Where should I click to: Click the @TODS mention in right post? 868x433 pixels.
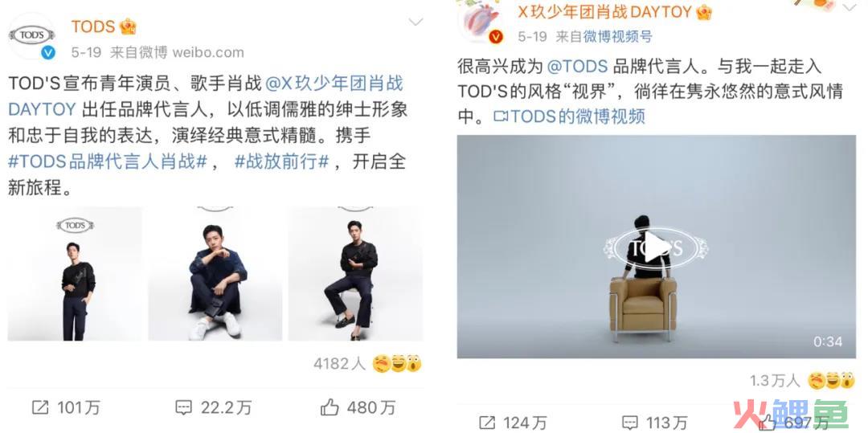coord(577,67)
